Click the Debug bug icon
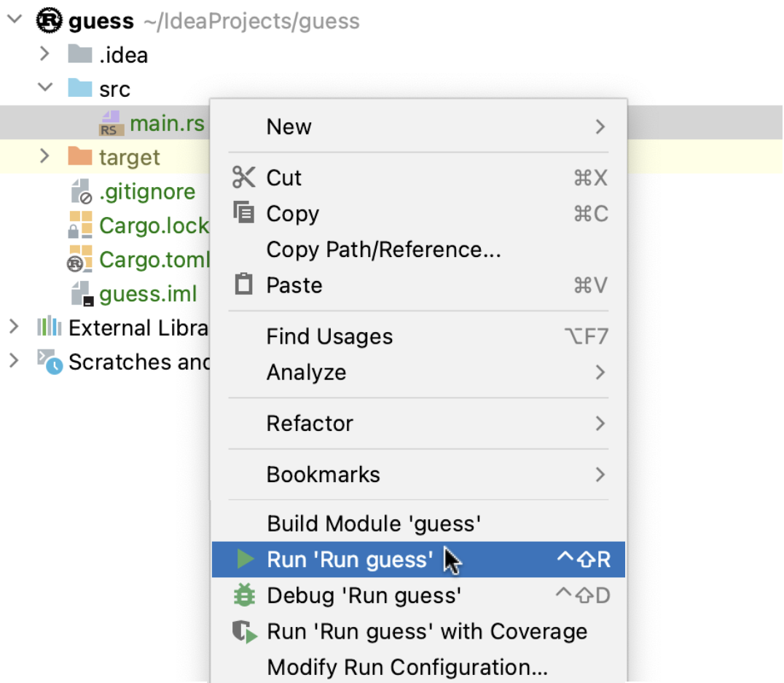The image size is (784, 683). pos(243,595)
